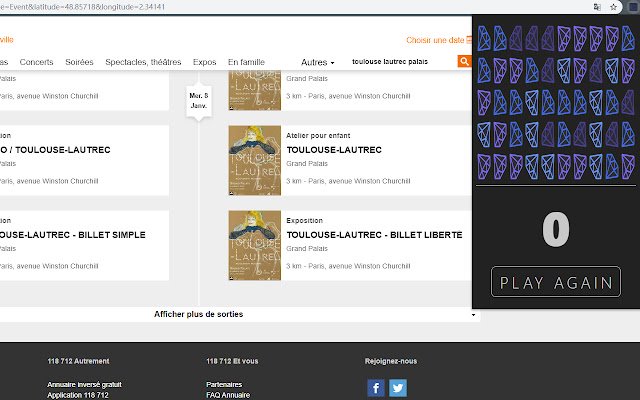The image size is (640, 400).
Task: Open Annuaire inversé gratuit footer link
Action: (84, 384)
